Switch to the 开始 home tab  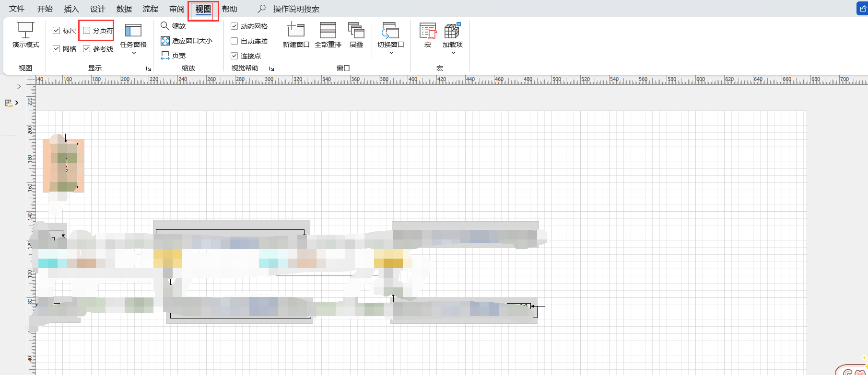point(45,9)
